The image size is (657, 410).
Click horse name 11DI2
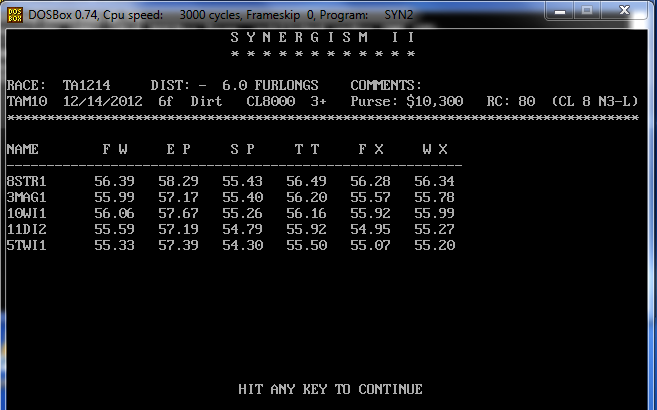pyautogui.click(x=26, y=229)
